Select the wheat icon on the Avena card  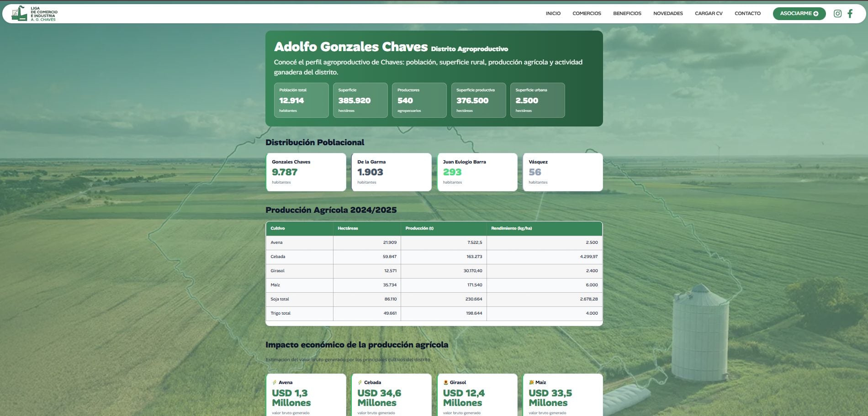[275, 383]
